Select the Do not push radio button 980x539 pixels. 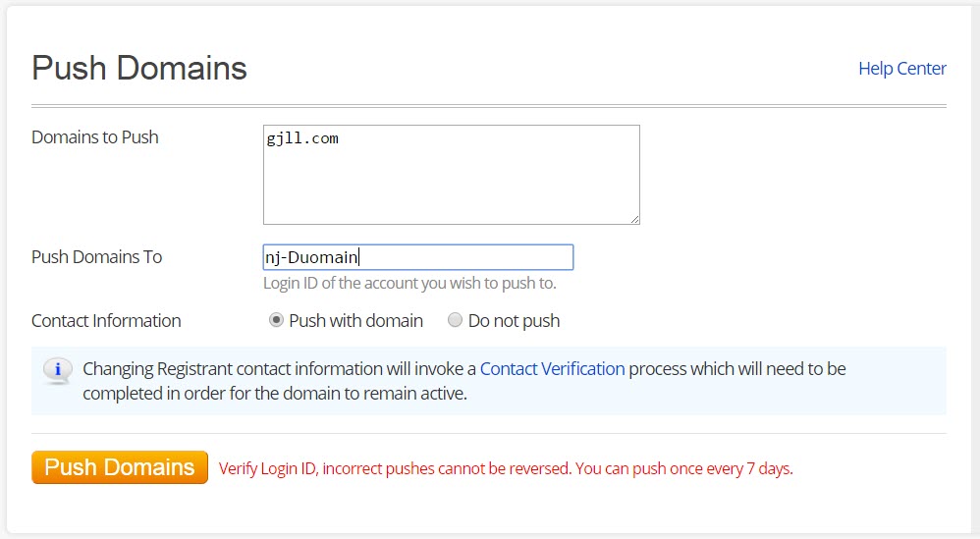[455, 320]
